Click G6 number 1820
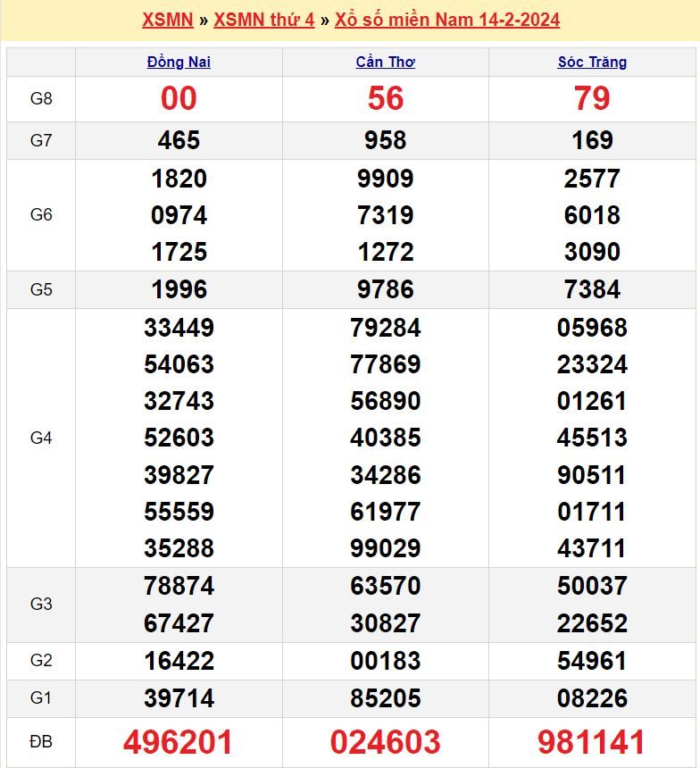The width and height of the screenshot is (700, 768). tap(179, 179)
